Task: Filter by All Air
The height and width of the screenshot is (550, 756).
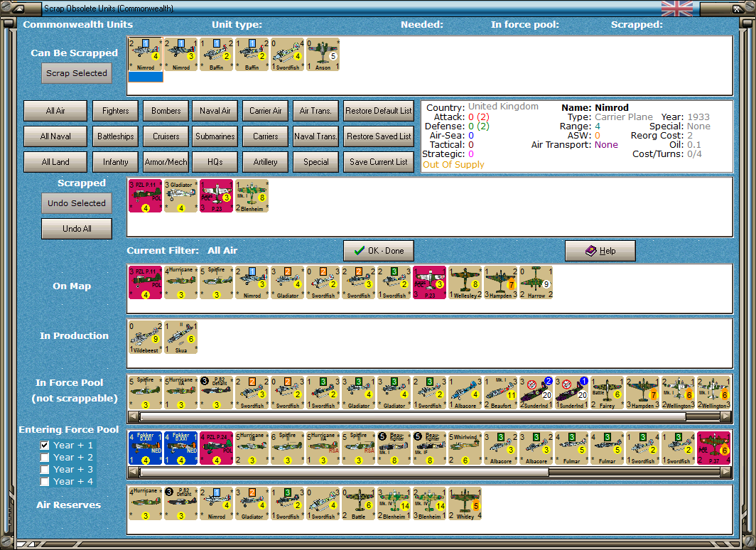Action: click(x=55, y=111)
